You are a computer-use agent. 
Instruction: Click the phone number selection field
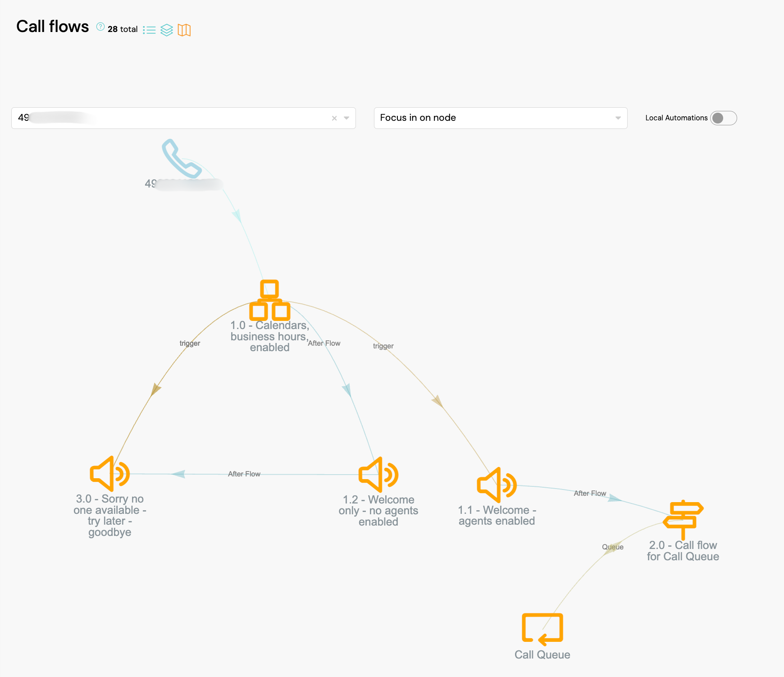click(171, 118)
